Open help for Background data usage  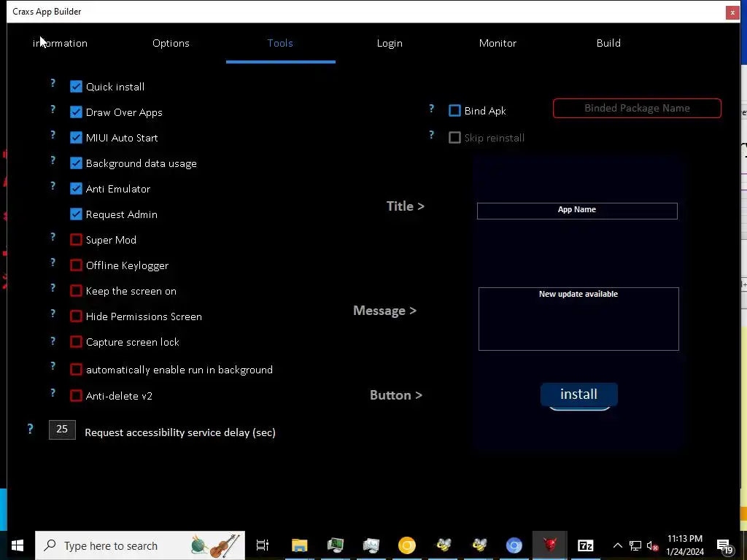click(x=53, y=160)
